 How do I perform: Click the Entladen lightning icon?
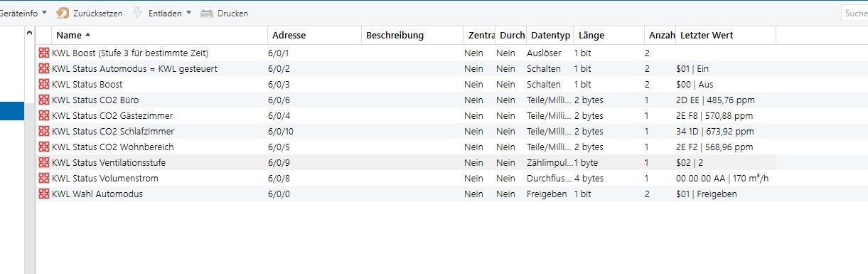point(138,13)
